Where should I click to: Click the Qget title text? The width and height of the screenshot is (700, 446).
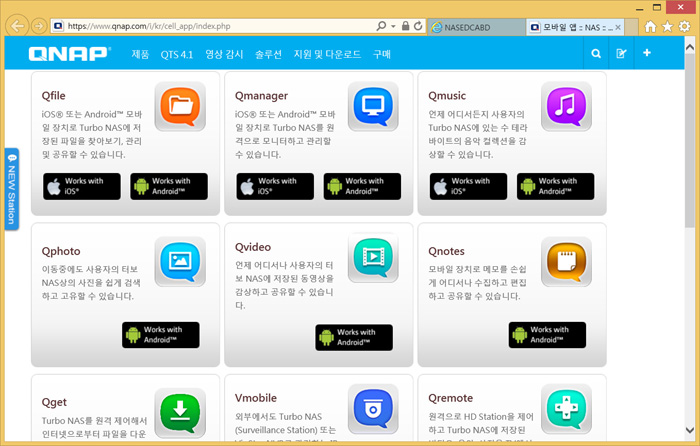[54, 402]
